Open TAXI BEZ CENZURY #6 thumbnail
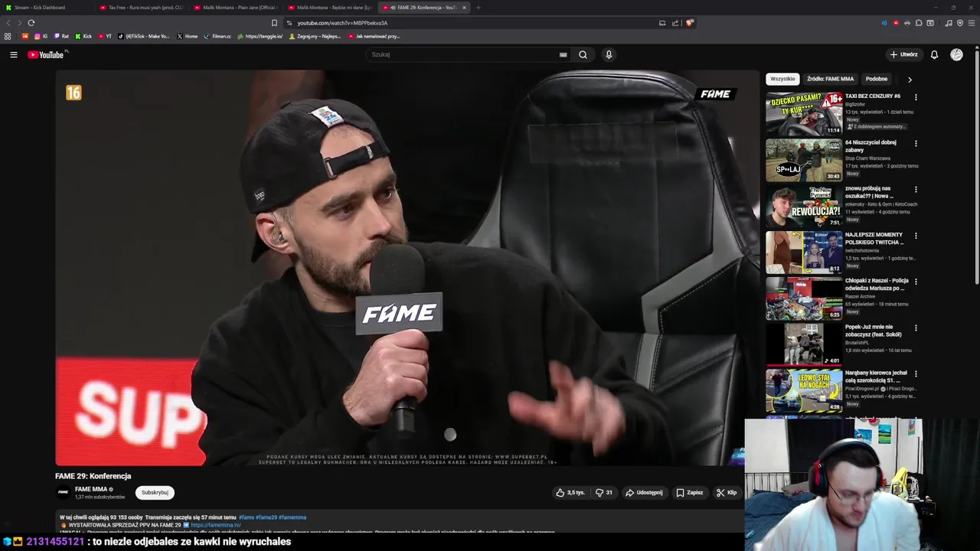The width and height of the screenshot is (980, 551). point(804,113)
